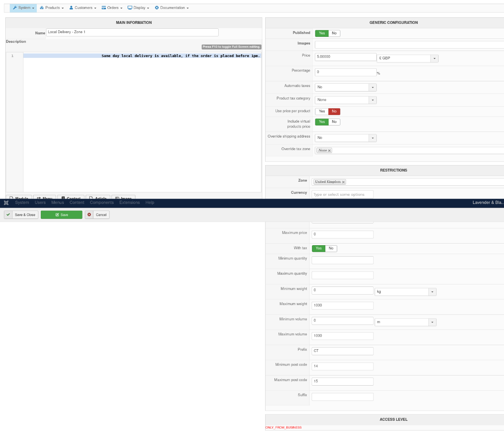Click the Products cubes icon

coord(42,8)
